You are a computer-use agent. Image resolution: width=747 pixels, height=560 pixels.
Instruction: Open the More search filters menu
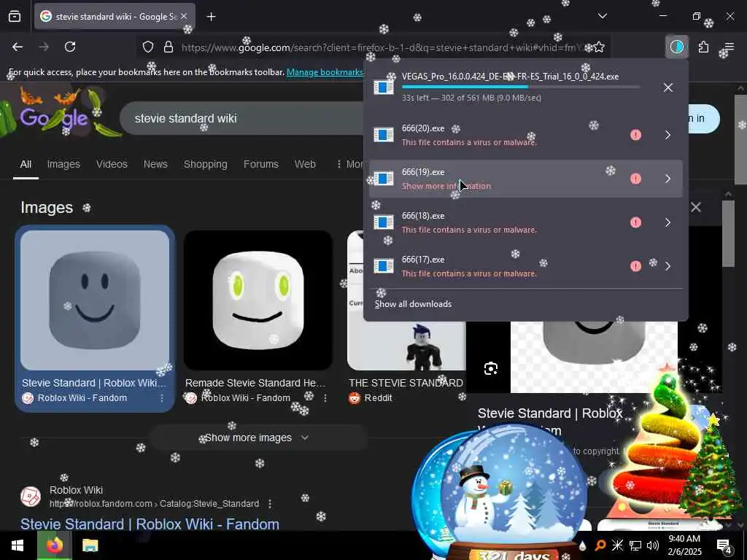point(350,164)
